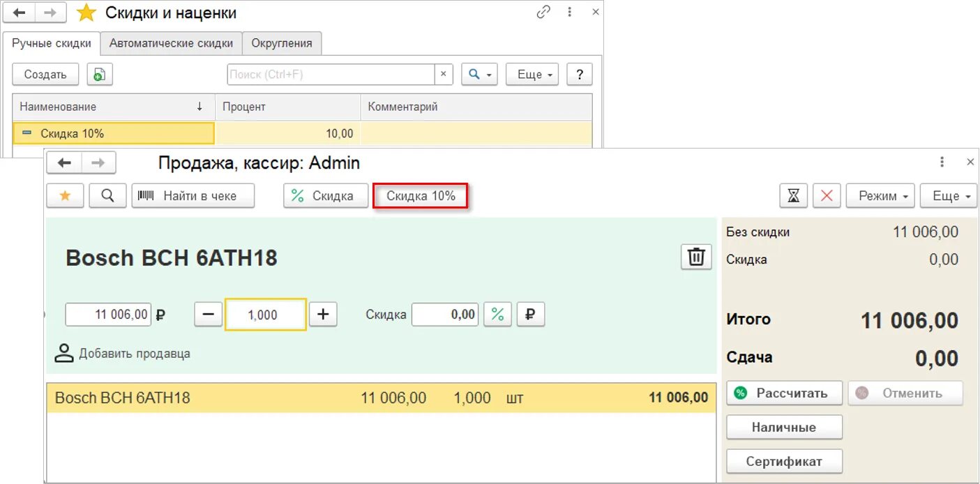
Task: Click the Итого total amount 11 006,00
Action: click(x=910, y=321)
